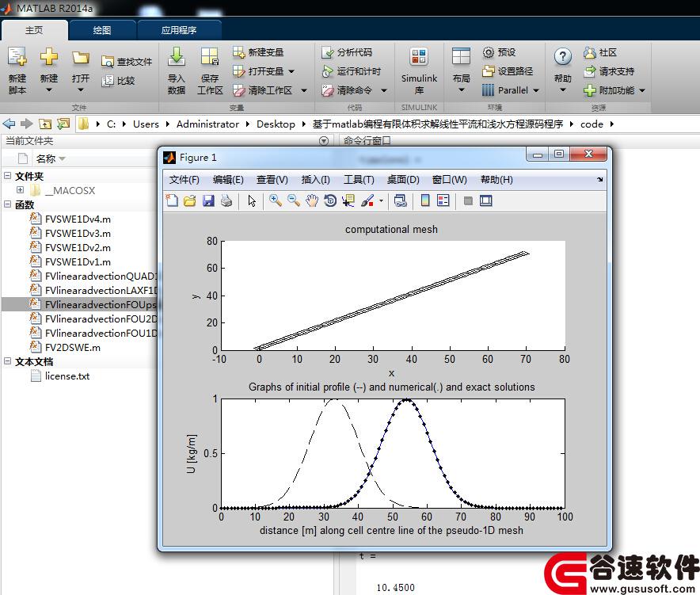Open the 打开变量 dropdown arrow
The height and width of the screenshot is (595, 700).
coord(291,71)
